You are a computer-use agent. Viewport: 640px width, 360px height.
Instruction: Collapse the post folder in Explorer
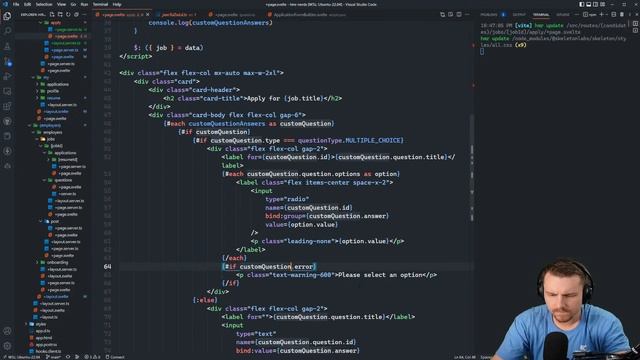pos(55,221)
